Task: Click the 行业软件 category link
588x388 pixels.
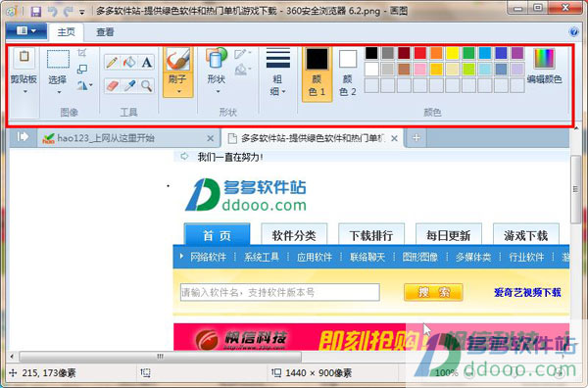Action: point(526,257)
